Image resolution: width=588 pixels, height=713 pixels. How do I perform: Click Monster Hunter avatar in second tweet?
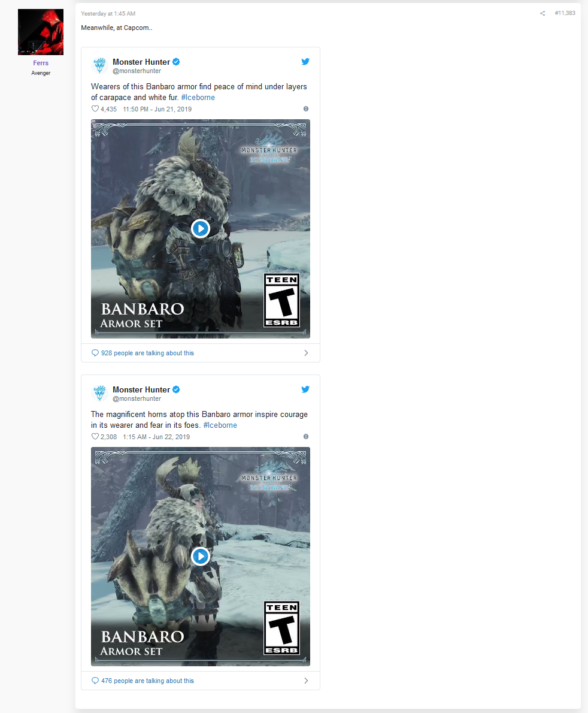(99, 393)
